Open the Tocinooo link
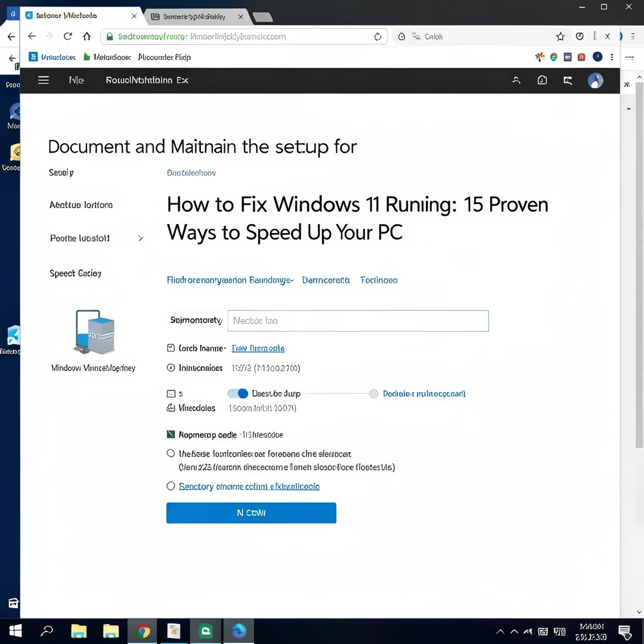 click(379, 280)
